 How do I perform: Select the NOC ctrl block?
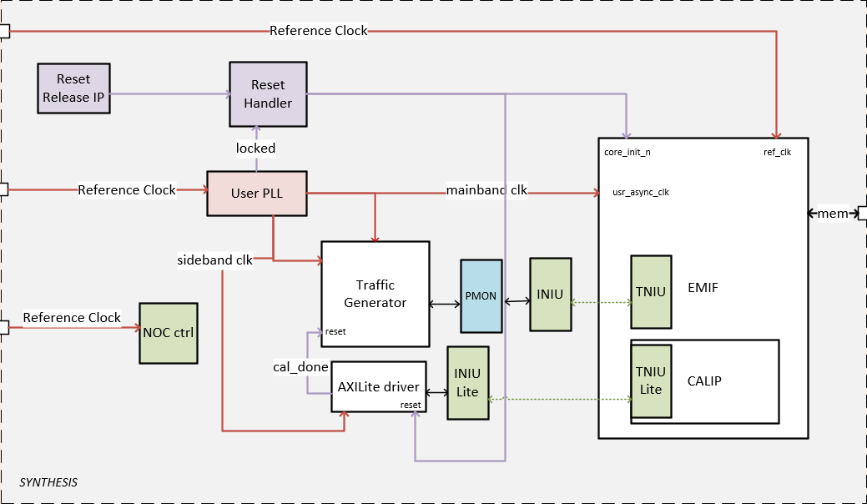(x=168, y=333)
